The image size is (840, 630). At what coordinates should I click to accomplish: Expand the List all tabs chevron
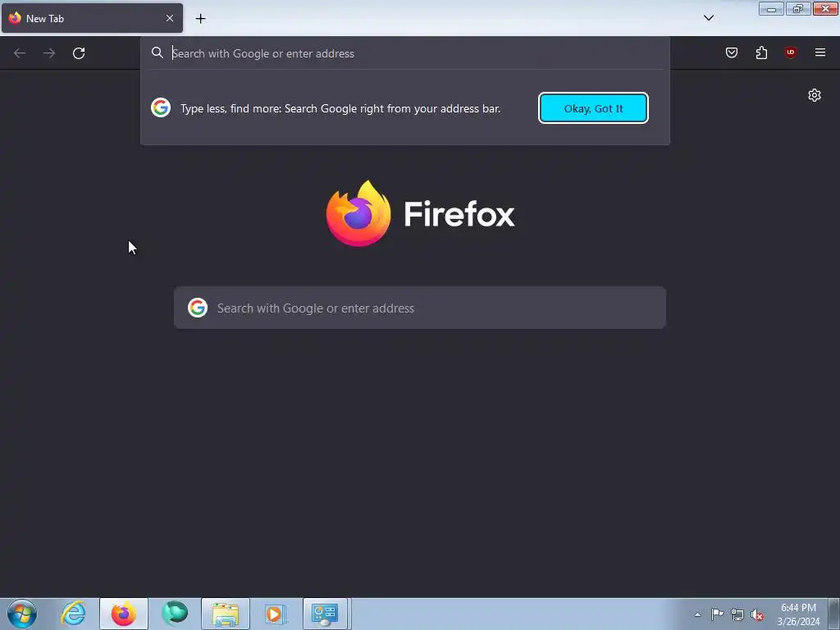click(708, 18)
